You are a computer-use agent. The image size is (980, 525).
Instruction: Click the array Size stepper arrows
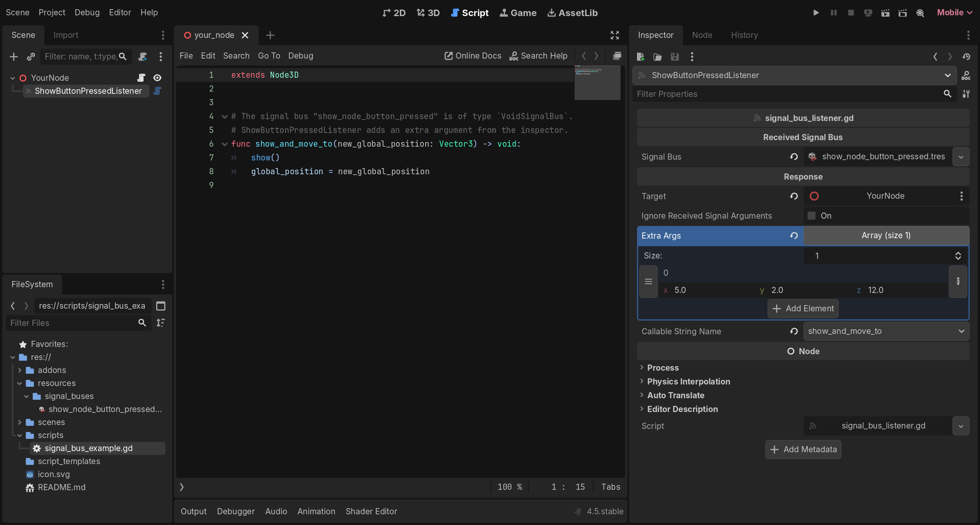(958, 256)
